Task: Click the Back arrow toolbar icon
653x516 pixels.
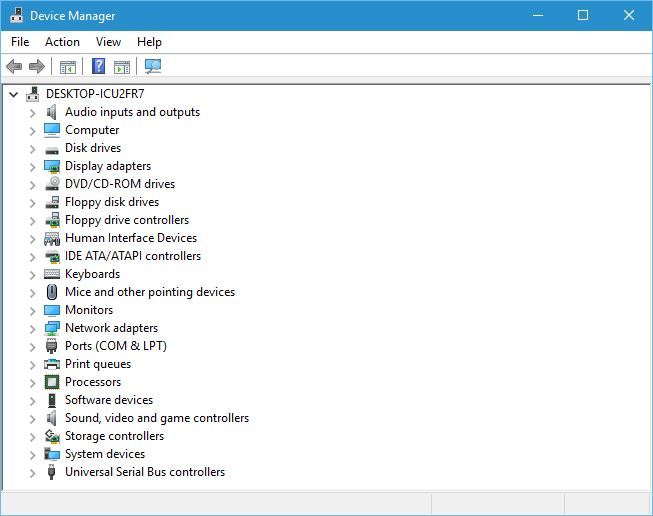Action: [x=14, y=66]
